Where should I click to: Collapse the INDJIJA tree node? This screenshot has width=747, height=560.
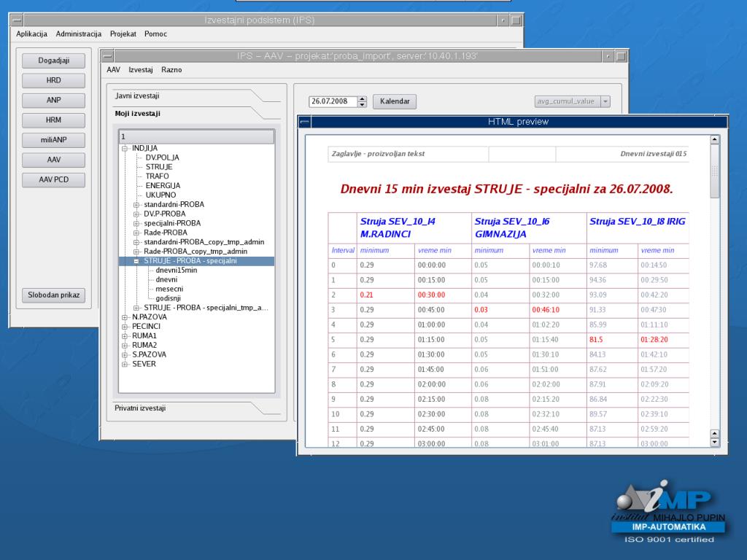(x=125, y=148)
